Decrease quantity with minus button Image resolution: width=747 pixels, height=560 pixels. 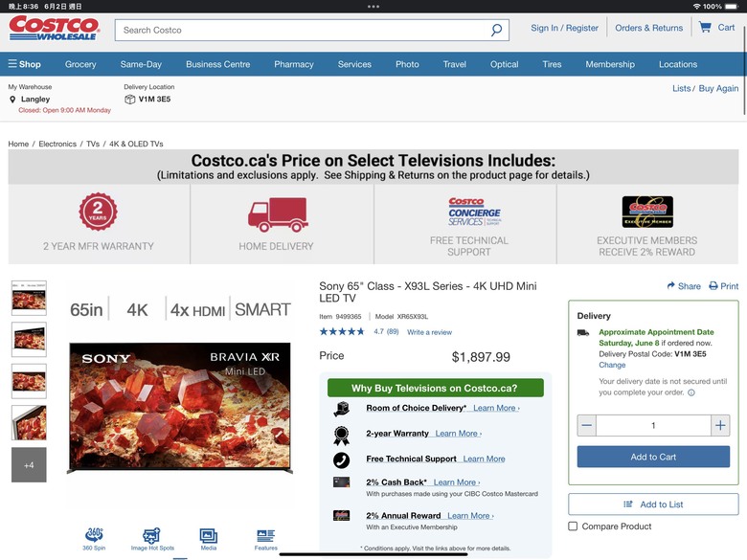[586, 425]
